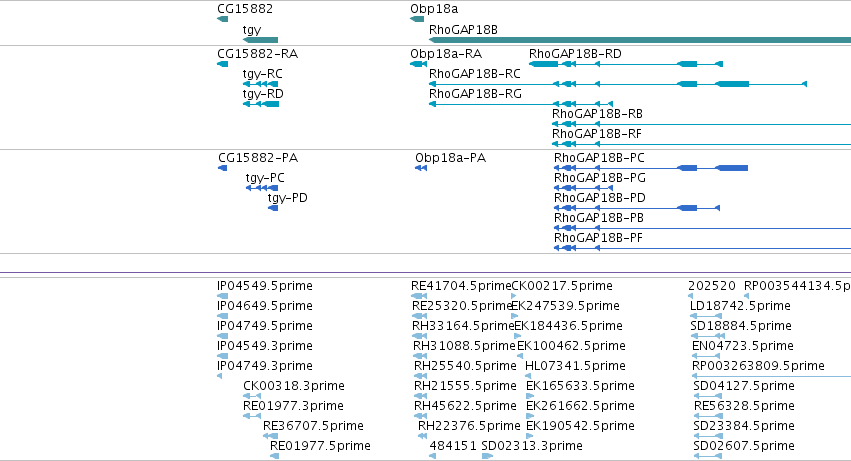Click EST label RE36707.5prime
The height and width of the screenshot is (461, 851).
click(x=313, y=427)
